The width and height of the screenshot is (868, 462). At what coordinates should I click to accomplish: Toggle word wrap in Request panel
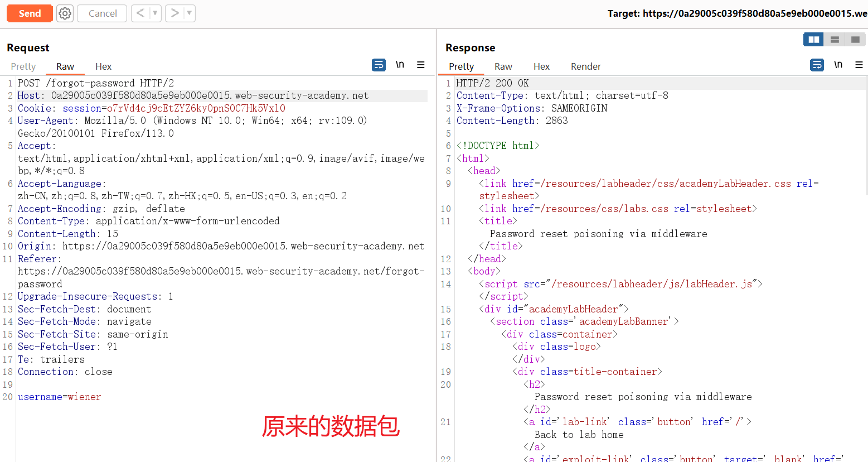[379, 65]
